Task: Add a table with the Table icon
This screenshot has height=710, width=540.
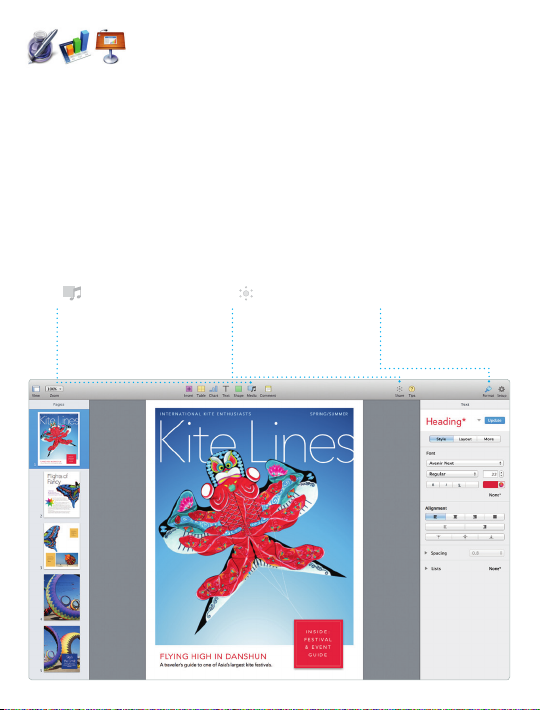Action: pos(201,389)
